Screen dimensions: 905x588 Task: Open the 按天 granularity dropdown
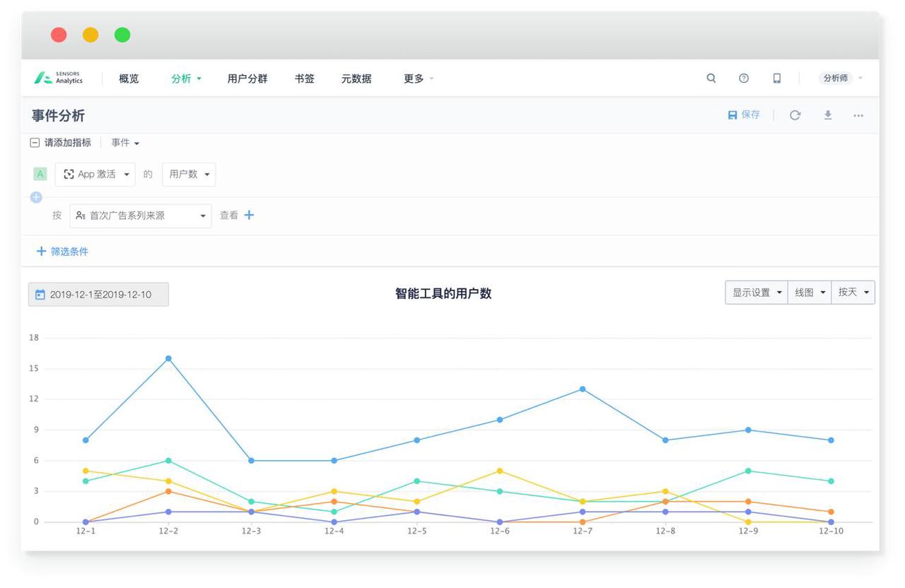(x=853, y=293)
